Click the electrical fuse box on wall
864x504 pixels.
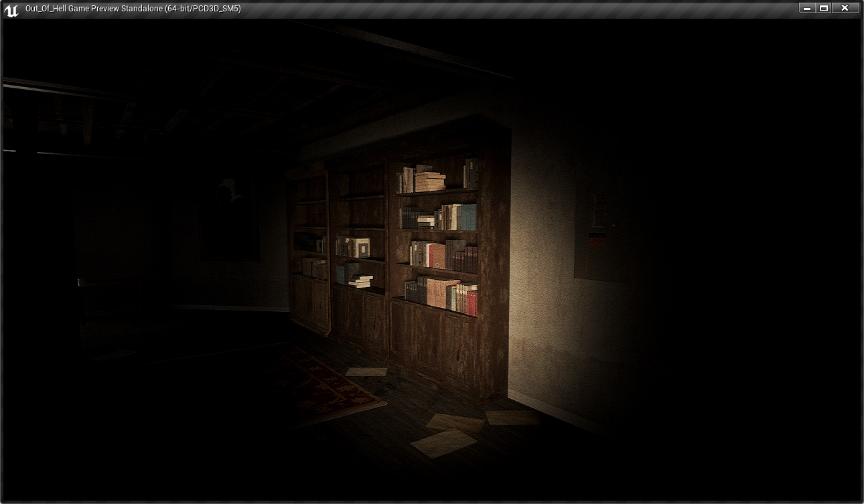[x=601, y=231]
